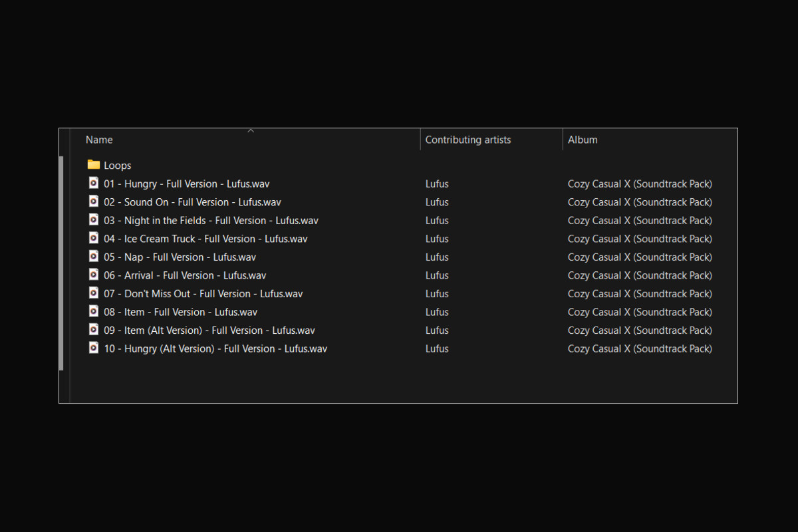Click the Loops folder icon
The image size is (798, 532).
tap(94, 165)
